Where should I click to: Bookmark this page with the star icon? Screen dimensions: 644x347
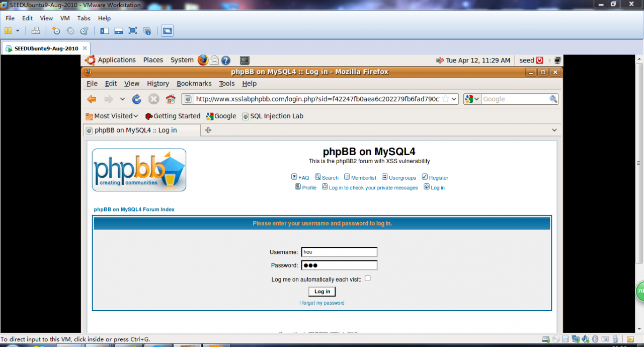tap(445, 99)
